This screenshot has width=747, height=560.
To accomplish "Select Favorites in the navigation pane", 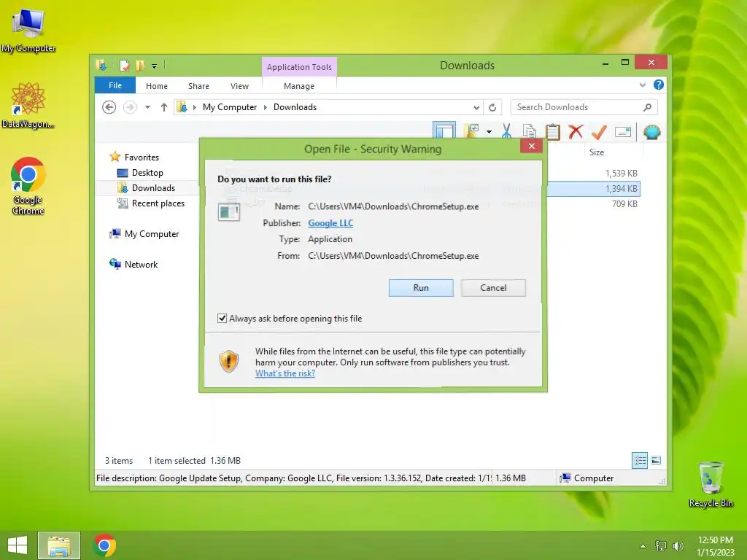I will pyautogui.click(x=142, y=157).
